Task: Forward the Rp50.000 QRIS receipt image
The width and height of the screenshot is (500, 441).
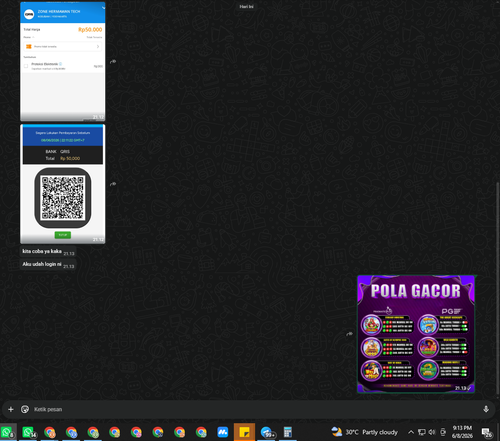Action: tap(113, 61)
